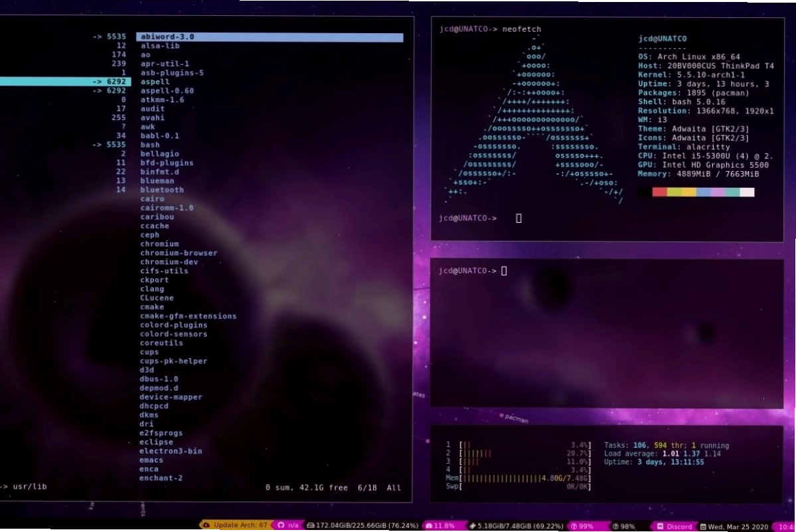Select the coreutils entry
This screenshot has width=796, height=532.
click(x=161, y=343)
